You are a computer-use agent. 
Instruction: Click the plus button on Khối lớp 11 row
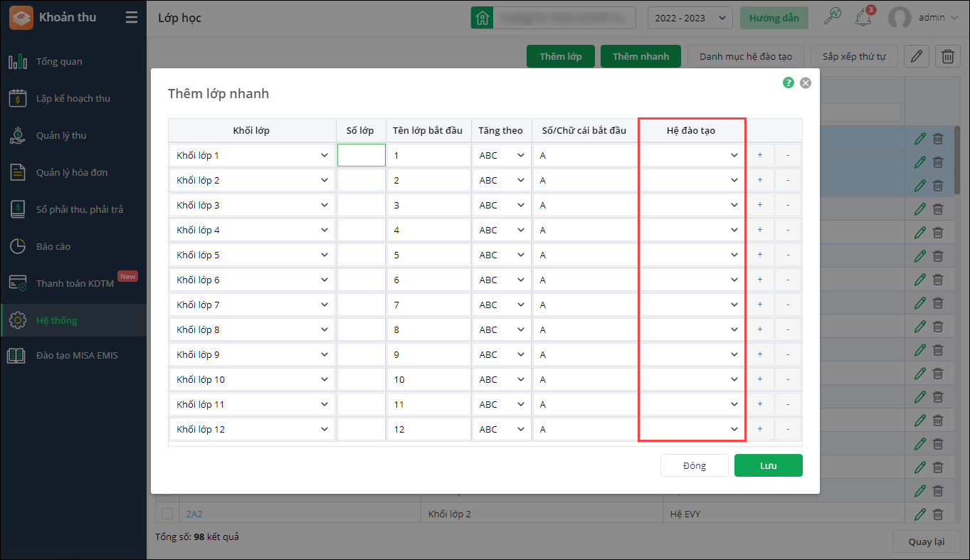pos(760,404)
